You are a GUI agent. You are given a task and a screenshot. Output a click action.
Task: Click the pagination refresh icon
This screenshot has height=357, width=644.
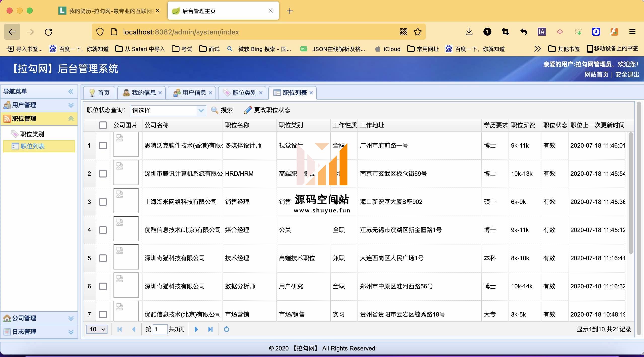[x=227, y=329]
